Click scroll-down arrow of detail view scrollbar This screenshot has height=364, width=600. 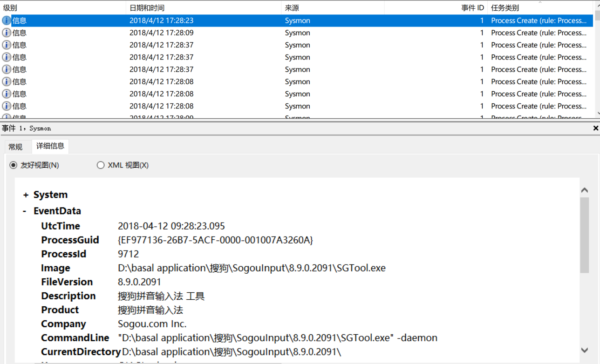(x=585, y=350)
